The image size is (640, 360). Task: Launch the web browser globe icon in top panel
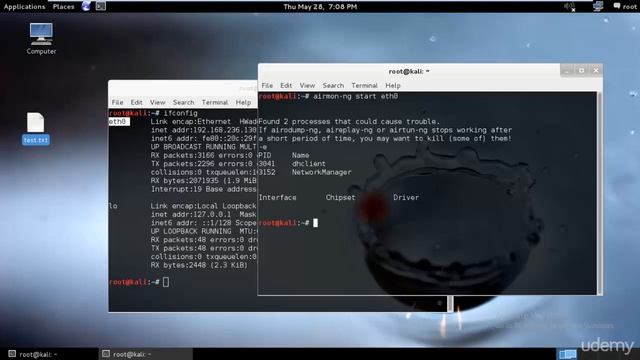pyautogui.click(x=86, y=6)
